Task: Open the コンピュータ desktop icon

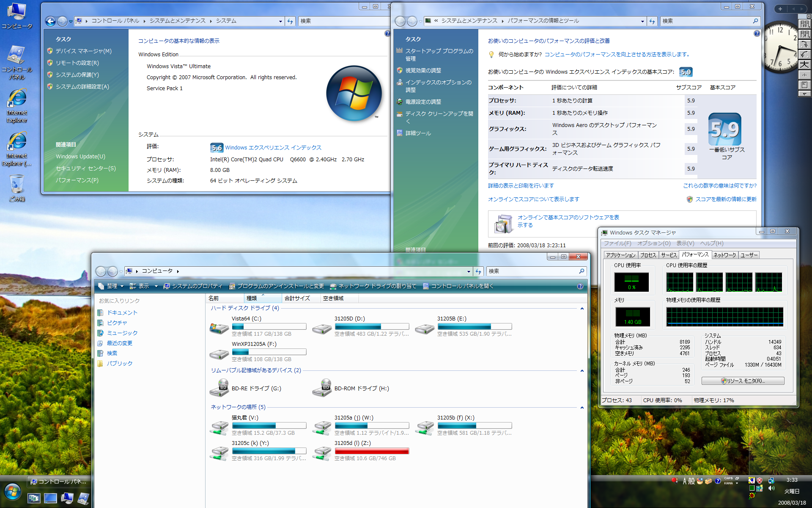Action: point(16,13)
